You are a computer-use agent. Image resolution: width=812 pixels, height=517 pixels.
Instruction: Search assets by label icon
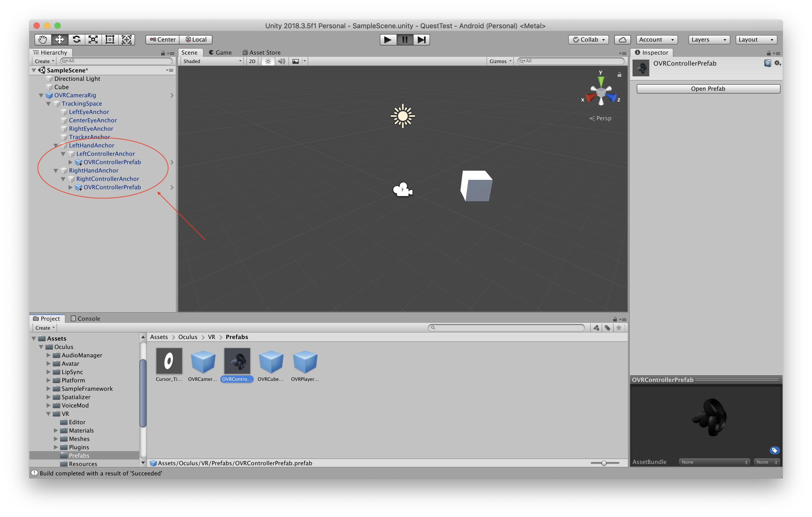pos(607,328)
